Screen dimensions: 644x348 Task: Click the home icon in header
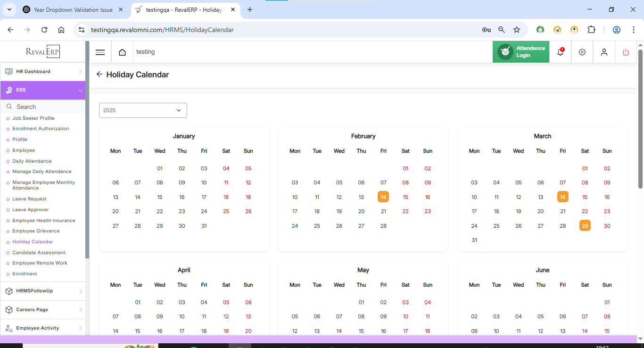click(122, 52)
